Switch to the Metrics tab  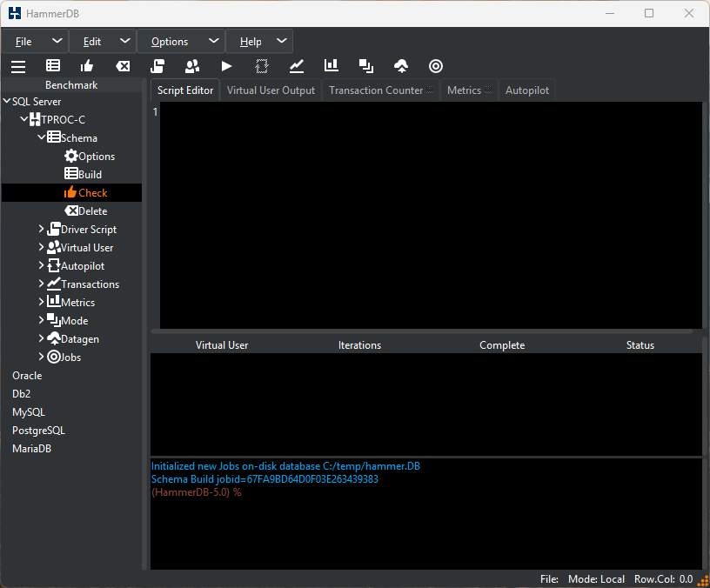[469, 90]
